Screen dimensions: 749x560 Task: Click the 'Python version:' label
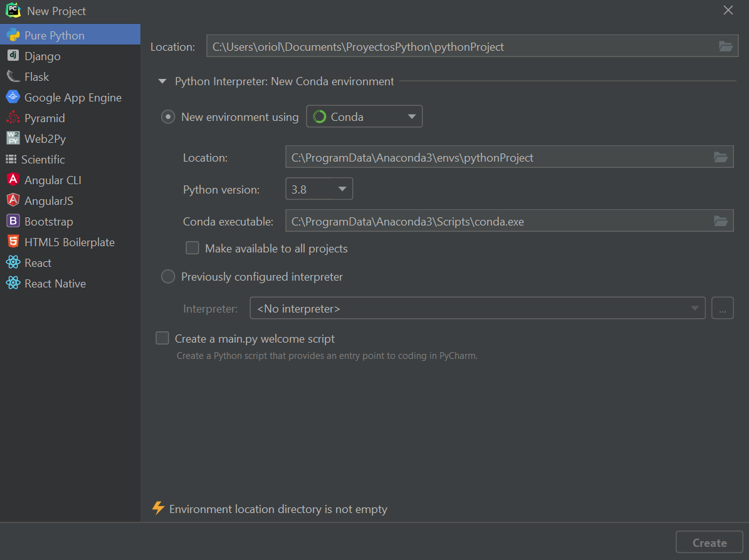pyautogui.click(x=221, y=190)
